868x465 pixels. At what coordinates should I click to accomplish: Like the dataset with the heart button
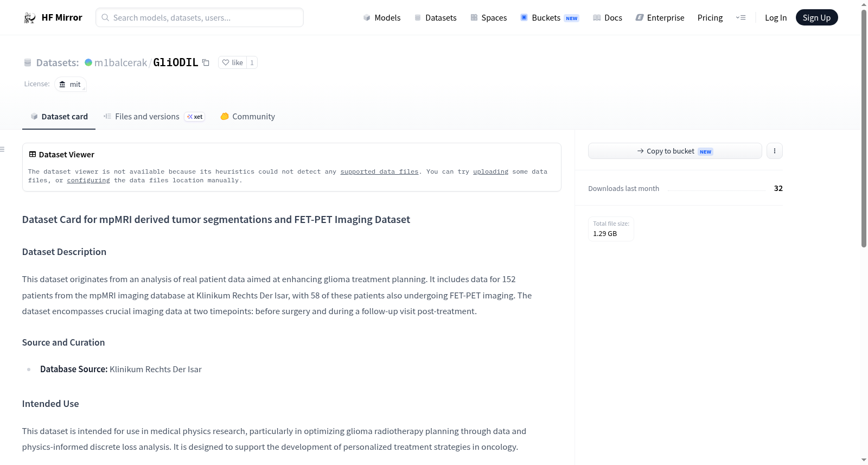coord(232,62)
